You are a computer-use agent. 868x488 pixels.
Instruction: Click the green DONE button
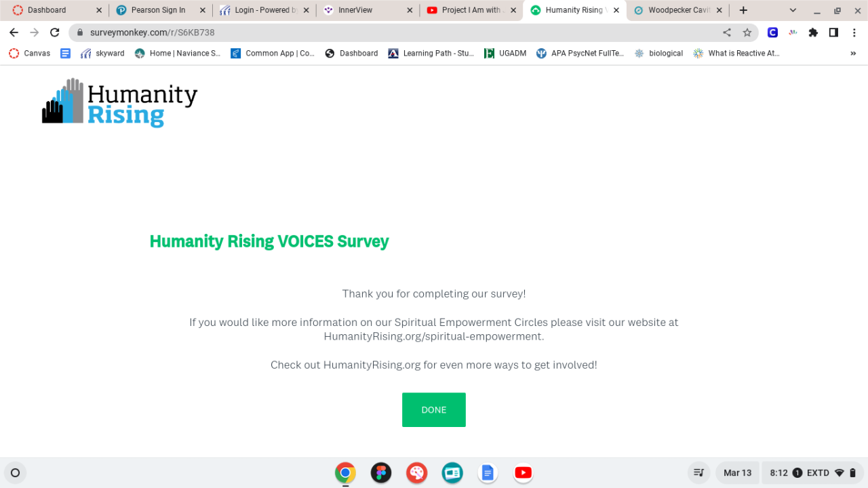tap(433, 410)
